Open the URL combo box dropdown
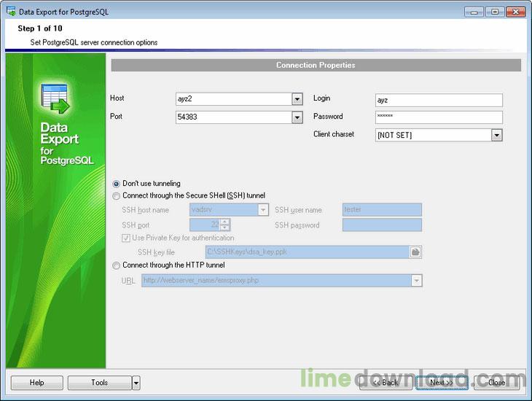The image size is (532, 401). pyautogui.click(x=416, y=281)
